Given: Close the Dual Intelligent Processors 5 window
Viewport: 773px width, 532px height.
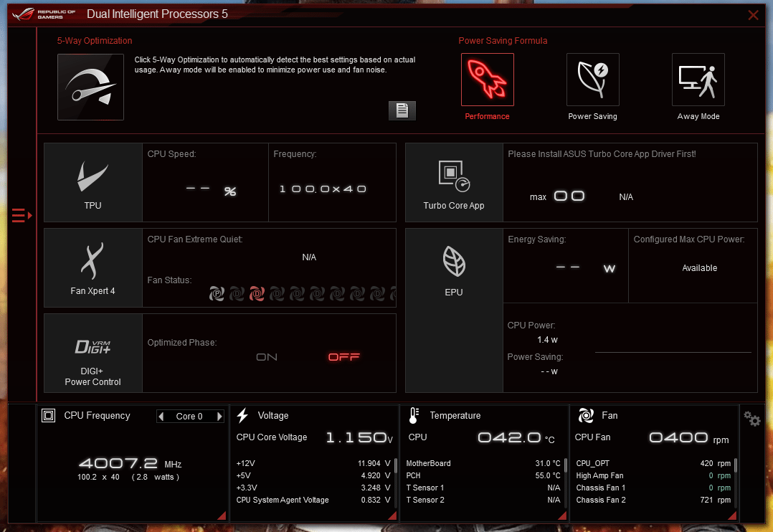Looking at the screenshot, I should 753,15.
